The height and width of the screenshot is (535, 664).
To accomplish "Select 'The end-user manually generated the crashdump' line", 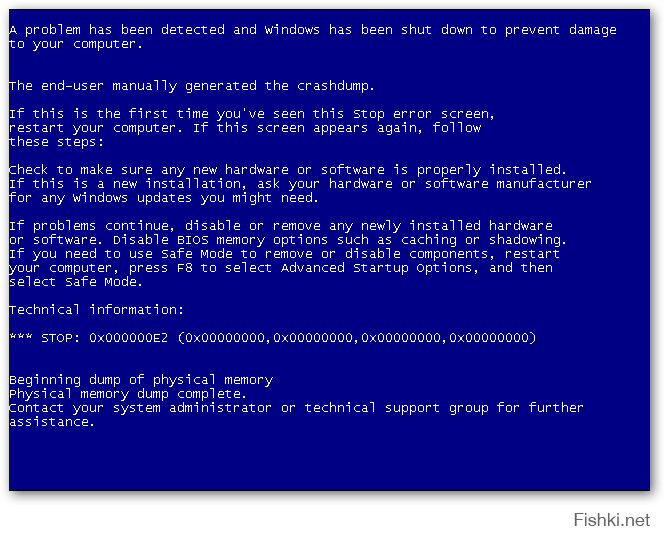I will [x=192, y=86].
